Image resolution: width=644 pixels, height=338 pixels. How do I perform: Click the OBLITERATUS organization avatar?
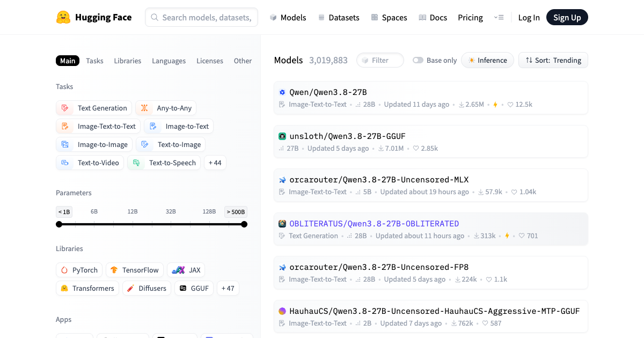[x=282, y=224]
